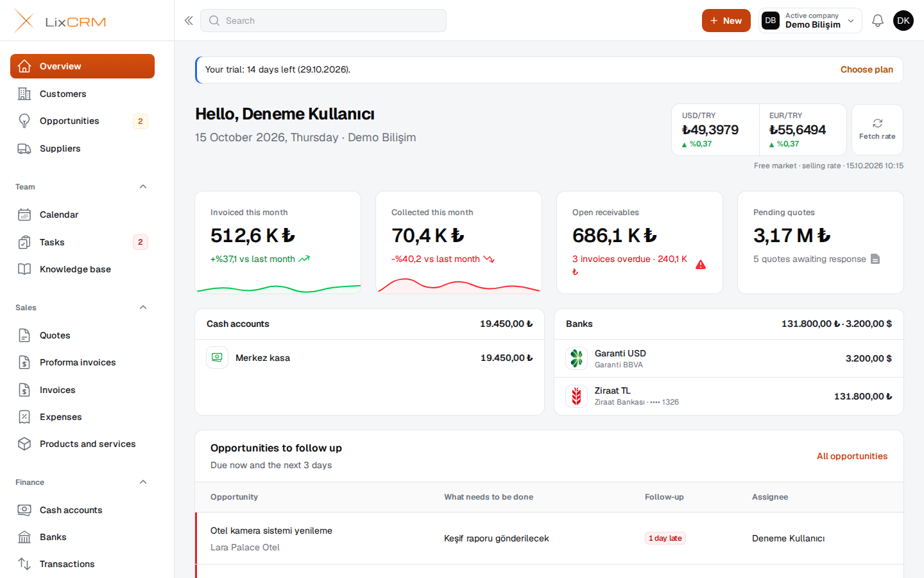The height and width of the screenshot is (578, 924).
Task: Focus the Search field
Action: (x=323, y=21)
